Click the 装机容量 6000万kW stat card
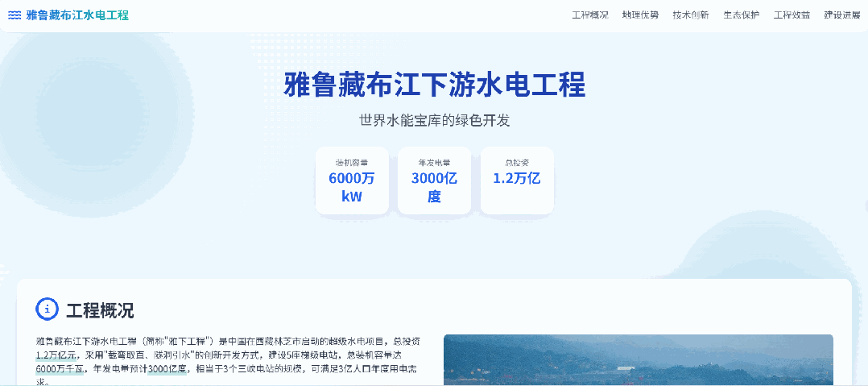Viewport: 868px width, 386px height. point(352,181)
